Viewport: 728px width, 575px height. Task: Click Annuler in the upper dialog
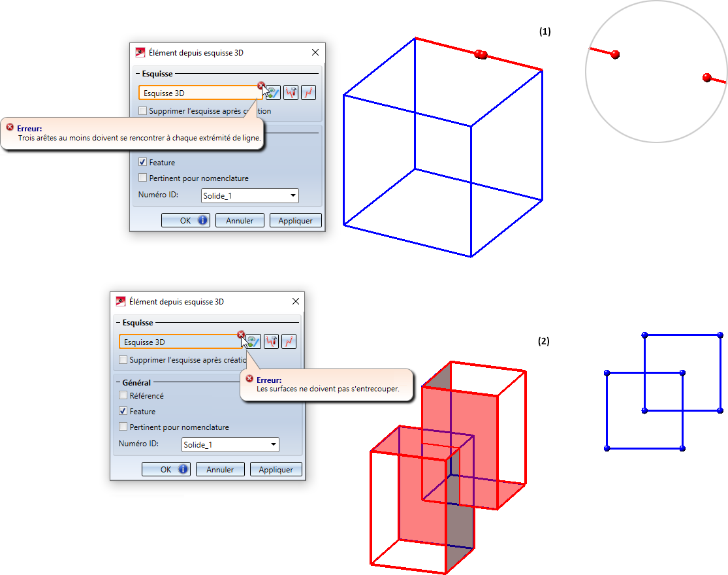[x=240, y=220]
